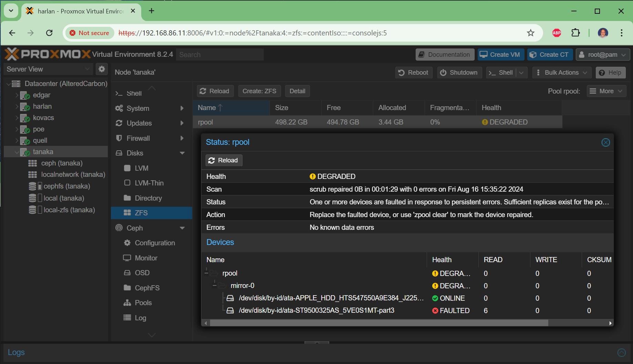
Task: Click the Proxmox logo
Action: point(48,54)
